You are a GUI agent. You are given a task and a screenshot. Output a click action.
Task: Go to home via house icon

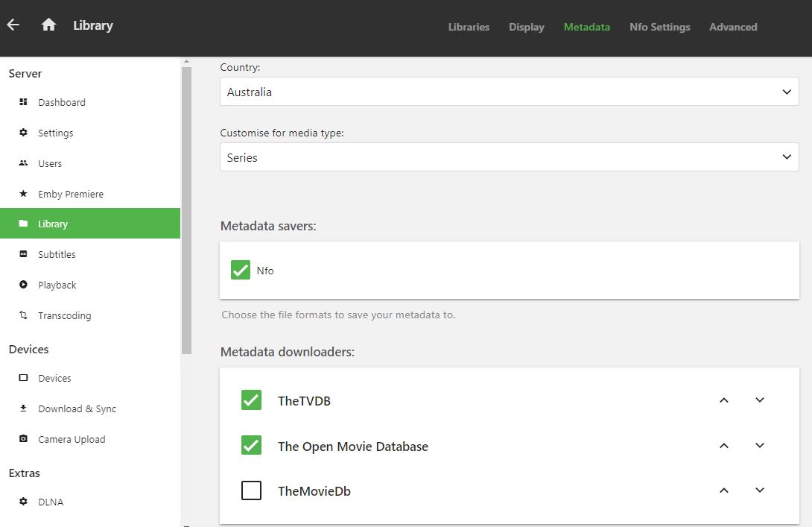pyautogui.click(x=49, y=25)
